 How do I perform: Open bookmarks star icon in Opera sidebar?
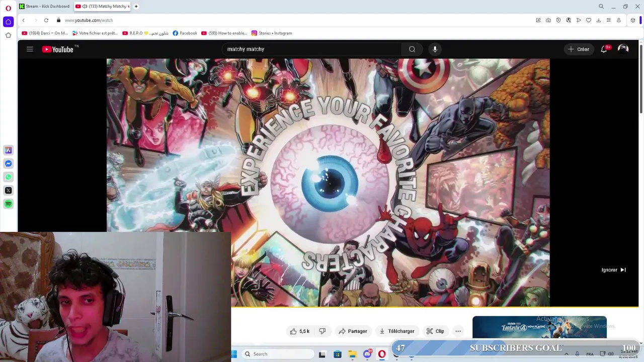pyautogui.click(x=8, y=35)
